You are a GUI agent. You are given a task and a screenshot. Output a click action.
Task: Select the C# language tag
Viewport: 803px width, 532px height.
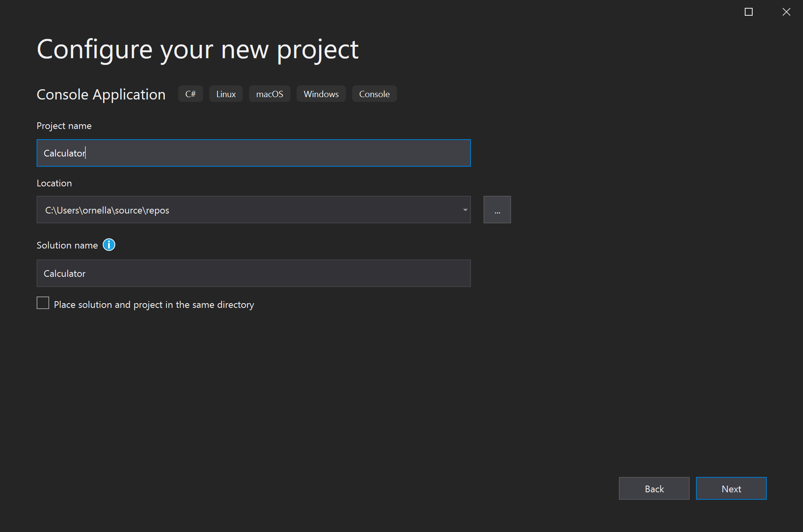(190, 94)
